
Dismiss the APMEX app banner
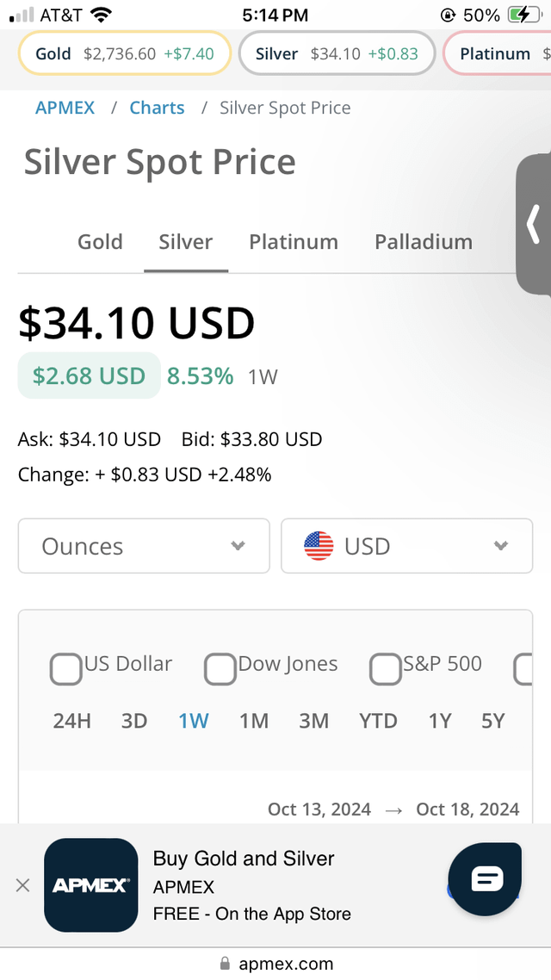tap(23, 885)
